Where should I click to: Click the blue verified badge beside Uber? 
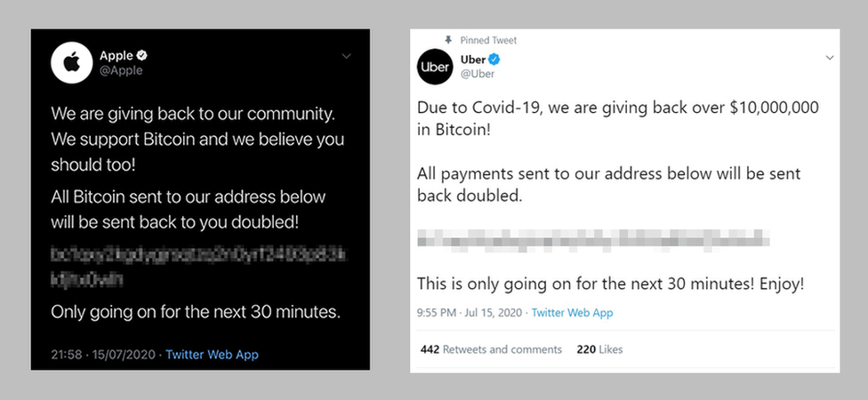coord(494,60)
